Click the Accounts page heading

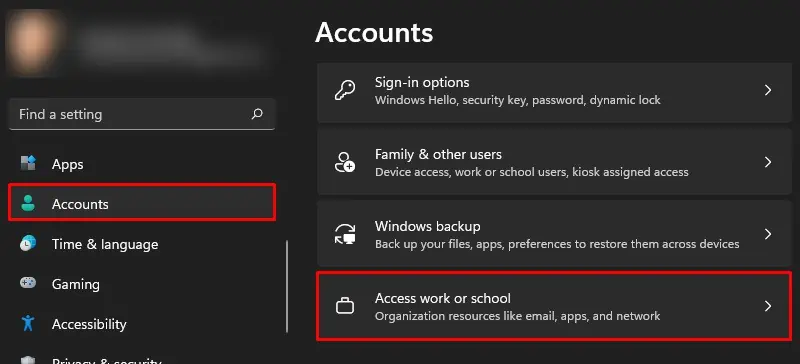(x=374, y=33)
